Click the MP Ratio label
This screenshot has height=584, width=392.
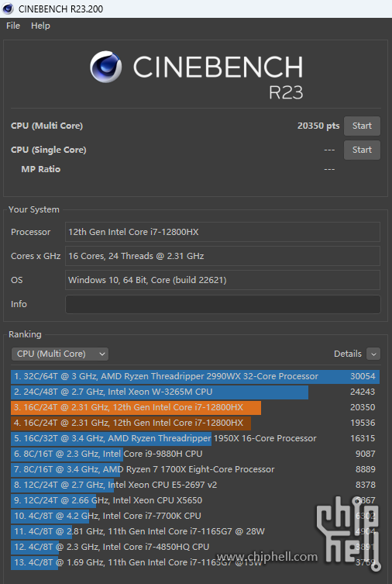40,169
